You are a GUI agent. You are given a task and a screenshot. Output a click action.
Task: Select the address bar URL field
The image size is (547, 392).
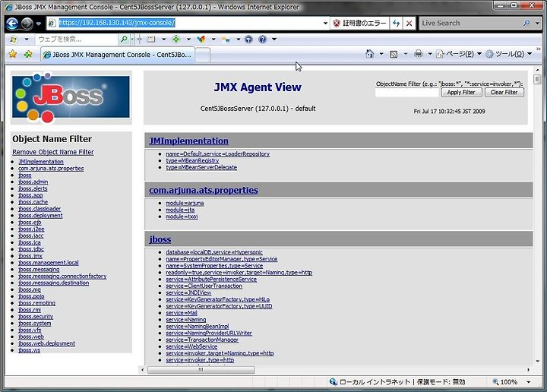click(x=187, y=23)
